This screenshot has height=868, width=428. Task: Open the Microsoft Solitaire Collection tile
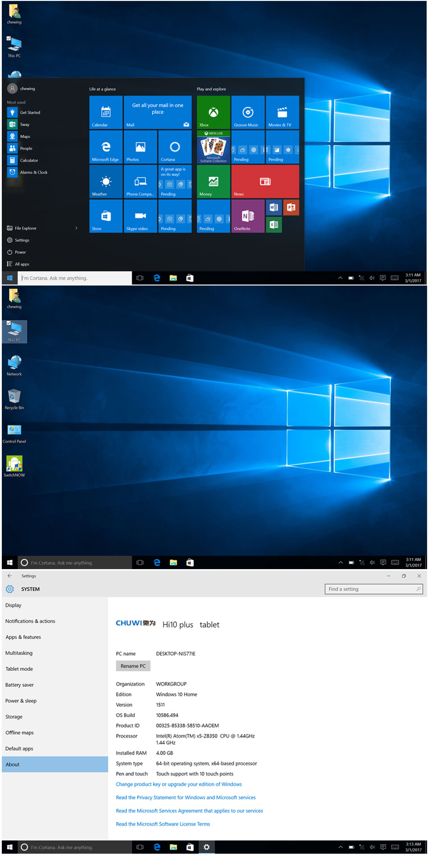coord(213,147)
